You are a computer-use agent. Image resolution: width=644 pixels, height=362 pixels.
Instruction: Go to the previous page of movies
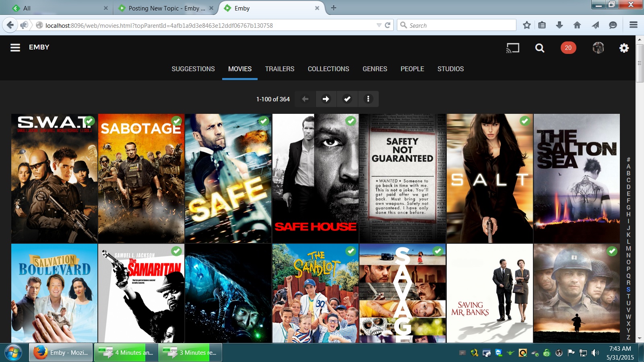(305, 99)
